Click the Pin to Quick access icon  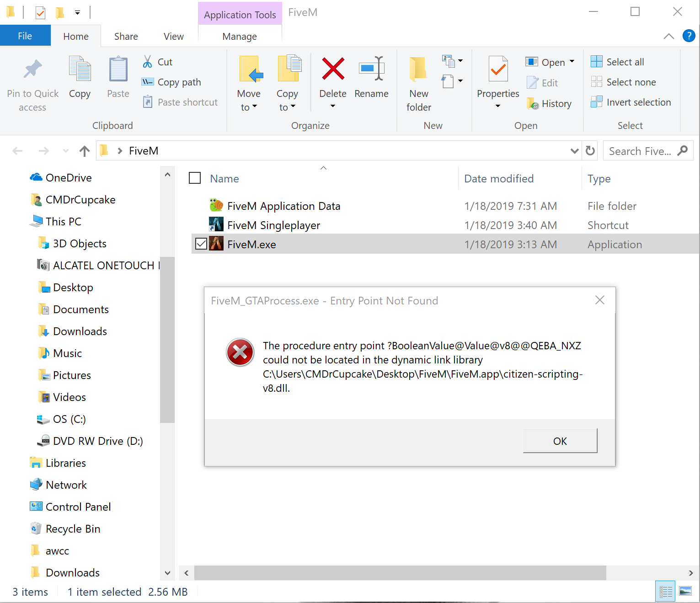click(x=32, y=69)
